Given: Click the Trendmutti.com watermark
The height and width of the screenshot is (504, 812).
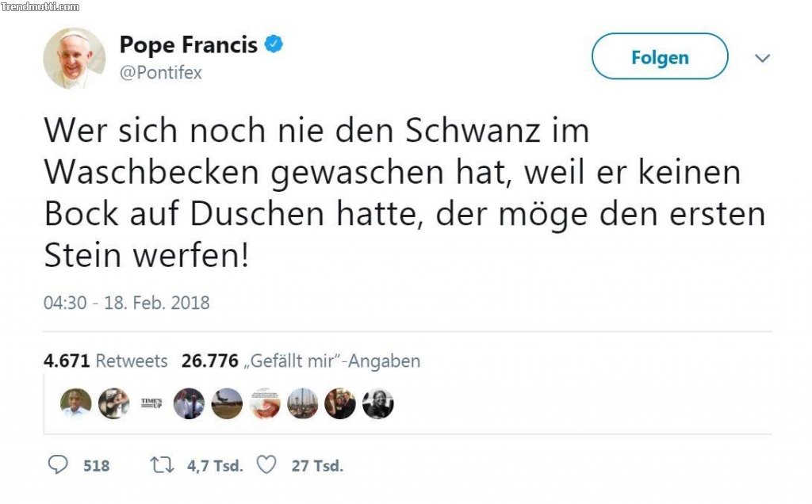Looking at the screenshot, I should [40, 7].
